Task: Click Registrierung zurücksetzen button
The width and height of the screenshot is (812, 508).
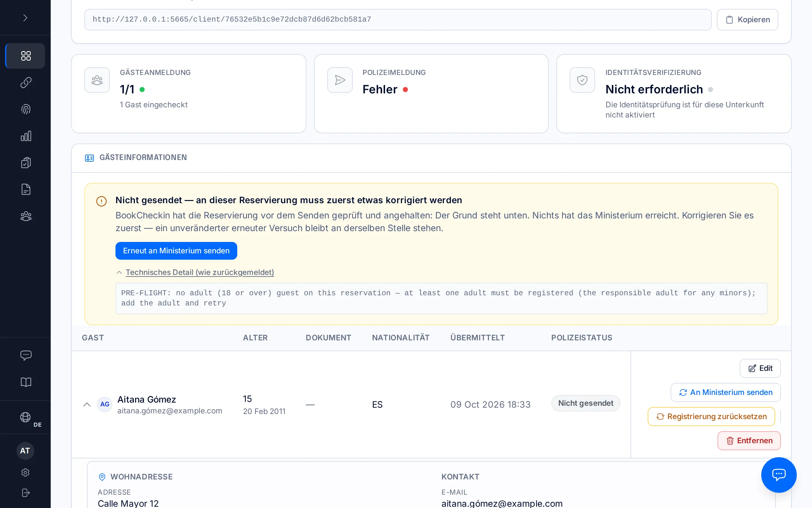Action: click(x=711, y=417)
